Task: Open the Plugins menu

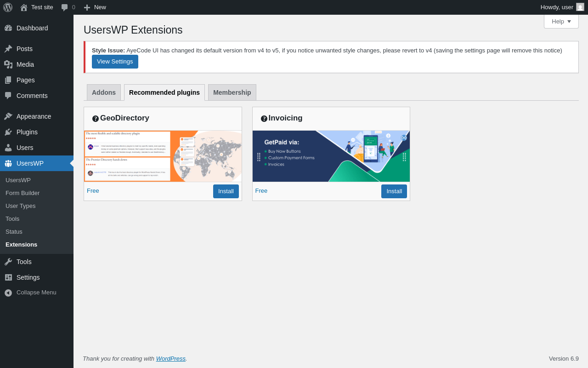Action: 37,132
